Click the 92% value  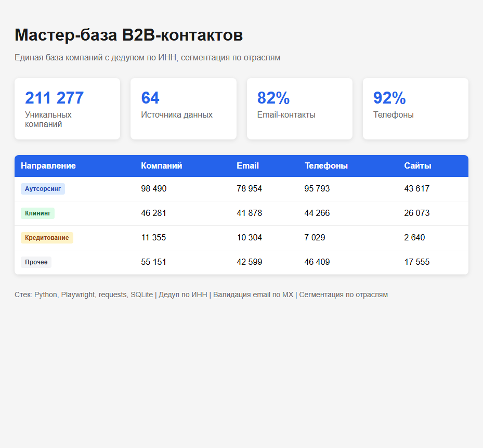[389, 98]
